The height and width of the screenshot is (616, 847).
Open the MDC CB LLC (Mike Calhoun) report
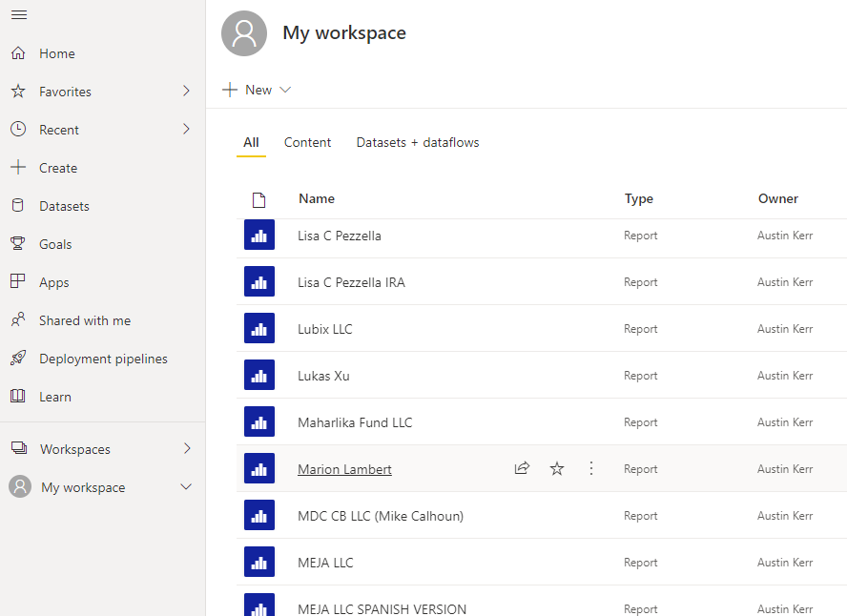tap(381, 516)
